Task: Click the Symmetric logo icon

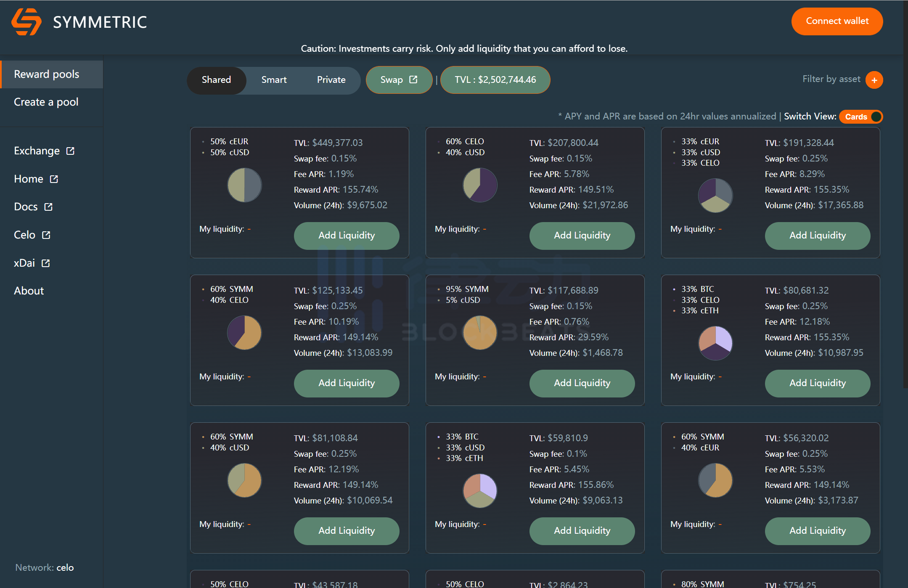Action: [x=26, y=22]
